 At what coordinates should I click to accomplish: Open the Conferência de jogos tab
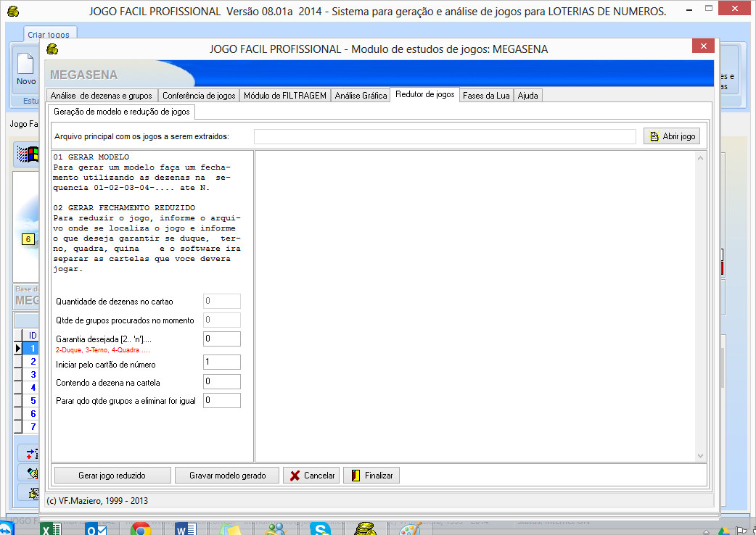click(x=199, y=96)
